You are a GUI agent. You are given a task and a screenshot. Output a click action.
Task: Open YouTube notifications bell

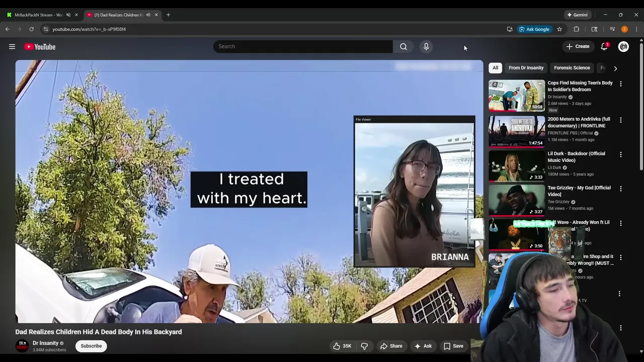click(604, 47)
